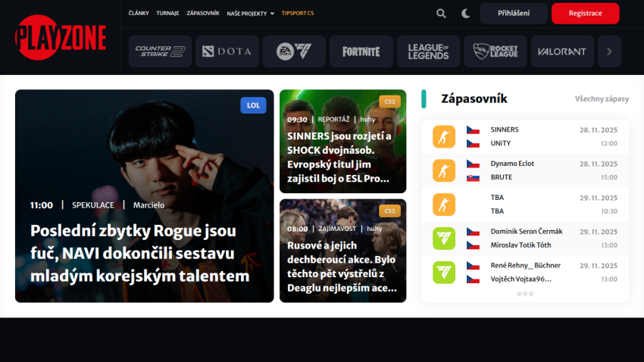This screenshot has height=362, width=644.
Task: Click FC icon for Dominik Seron Čermák match
Action: (x=444, y=239)
